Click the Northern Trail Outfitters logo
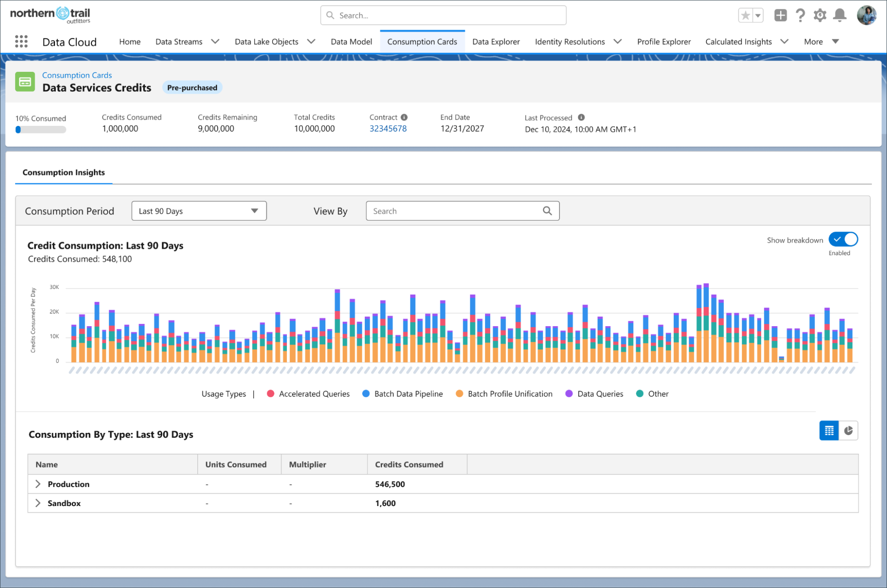 tap(50, 15)
